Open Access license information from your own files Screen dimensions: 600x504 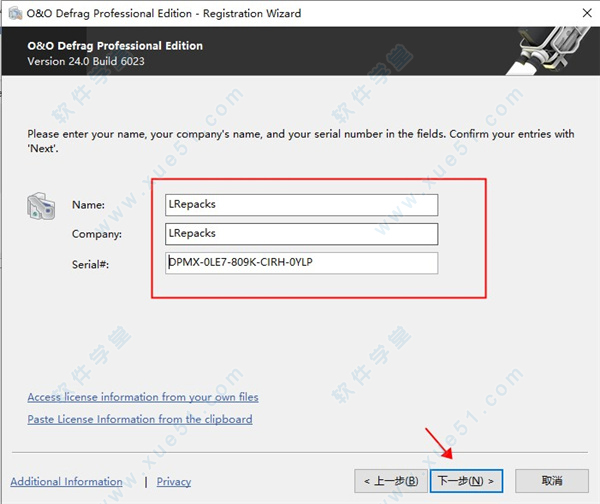coord(143,397)
